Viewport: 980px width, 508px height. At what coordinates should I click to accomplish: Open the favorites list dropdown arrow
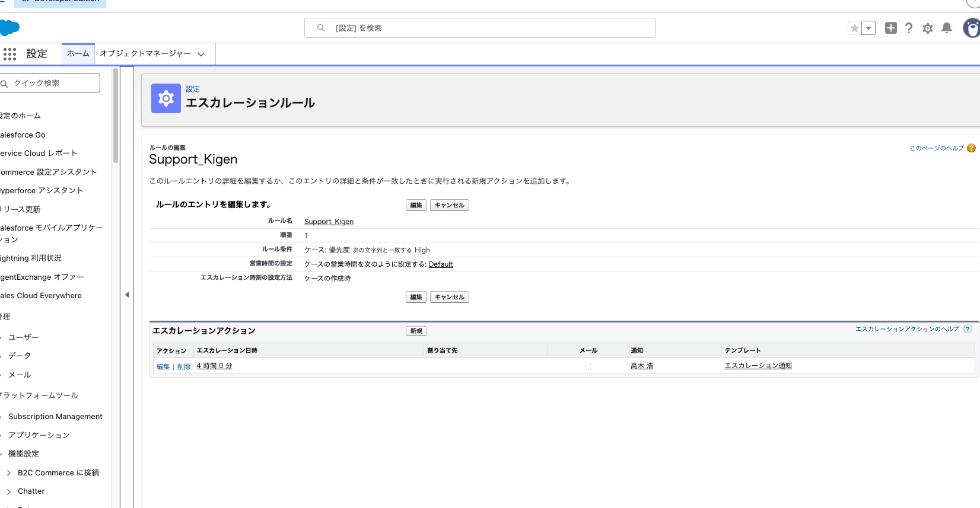click(868, 28)
